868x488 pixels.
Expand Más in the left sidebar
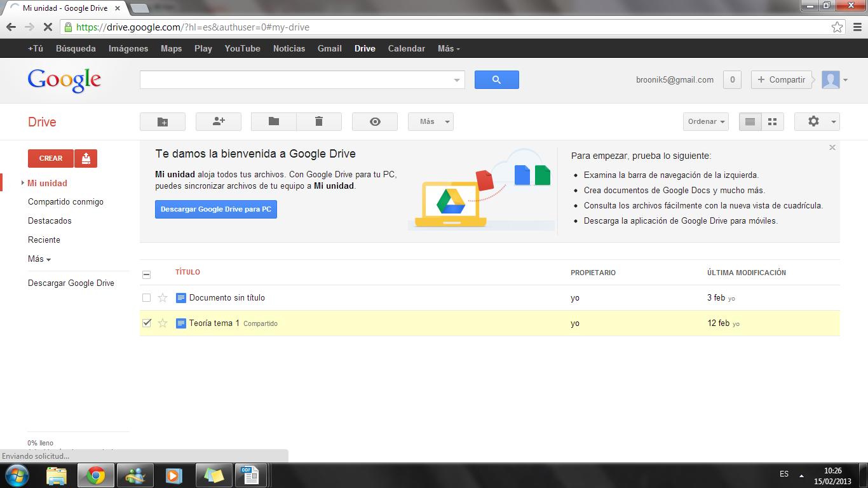click(39, 259)
